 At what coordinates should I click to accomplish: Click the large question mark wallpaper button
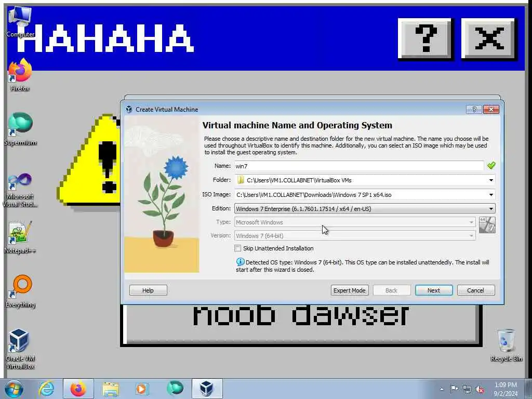tap(425, 38)
